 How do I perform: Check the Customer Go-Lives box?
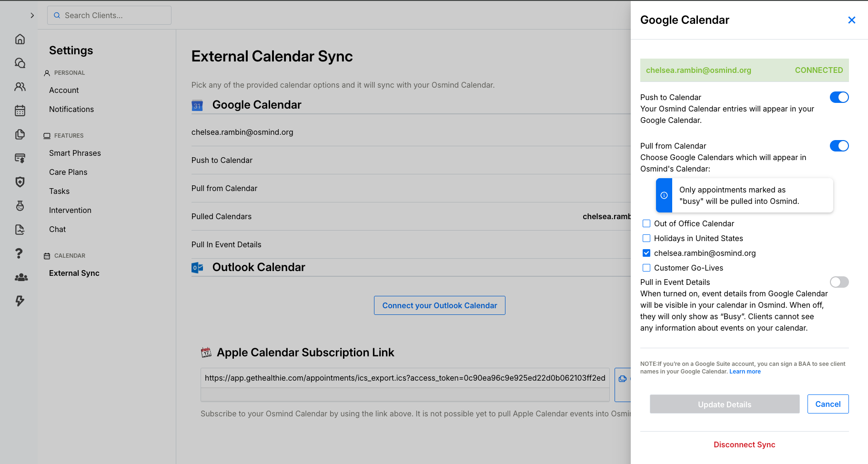click(646, 268)
